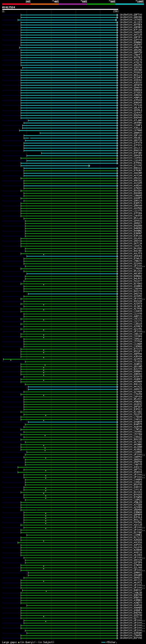
Task: Select the UniRef100_C5WYF2 label
Action: 131,55
